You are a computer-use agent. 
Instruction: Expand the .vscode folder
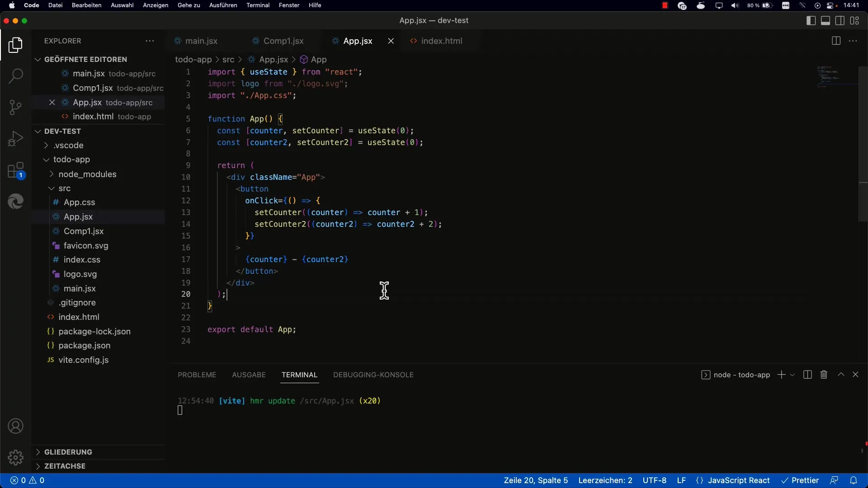99,145
